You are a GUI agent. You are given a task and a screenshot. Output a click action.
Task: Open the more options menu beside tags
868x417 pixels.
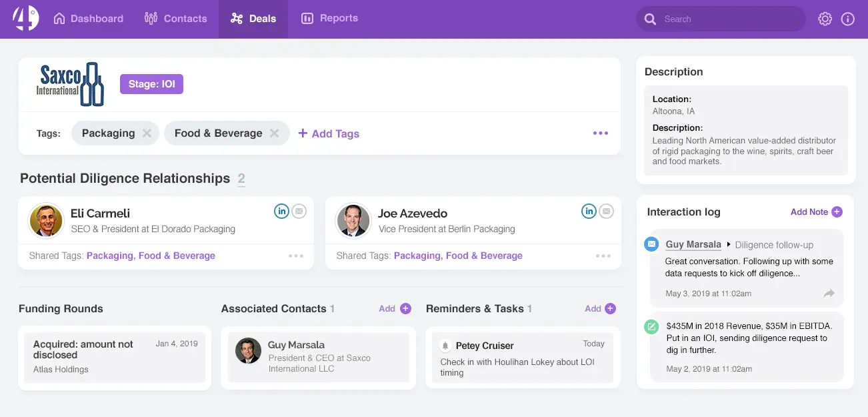[601, 133]
